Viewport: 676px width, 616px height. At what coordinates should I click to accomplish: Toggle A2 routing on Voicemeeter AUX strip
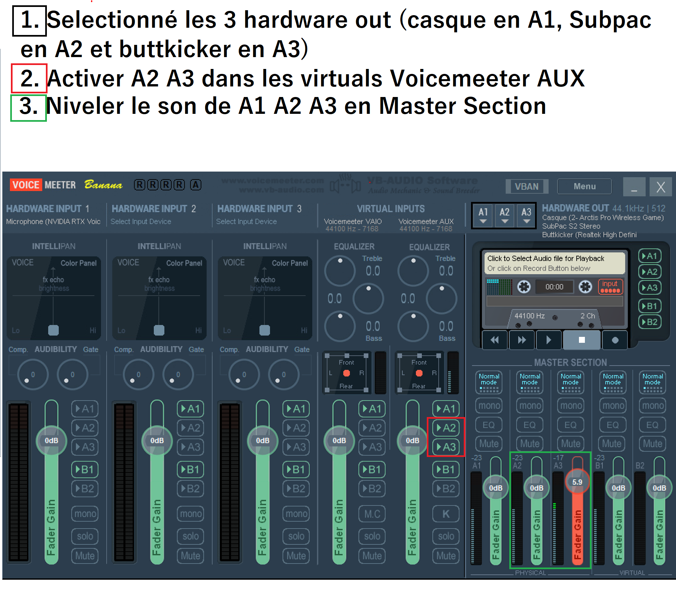point(446,428)
